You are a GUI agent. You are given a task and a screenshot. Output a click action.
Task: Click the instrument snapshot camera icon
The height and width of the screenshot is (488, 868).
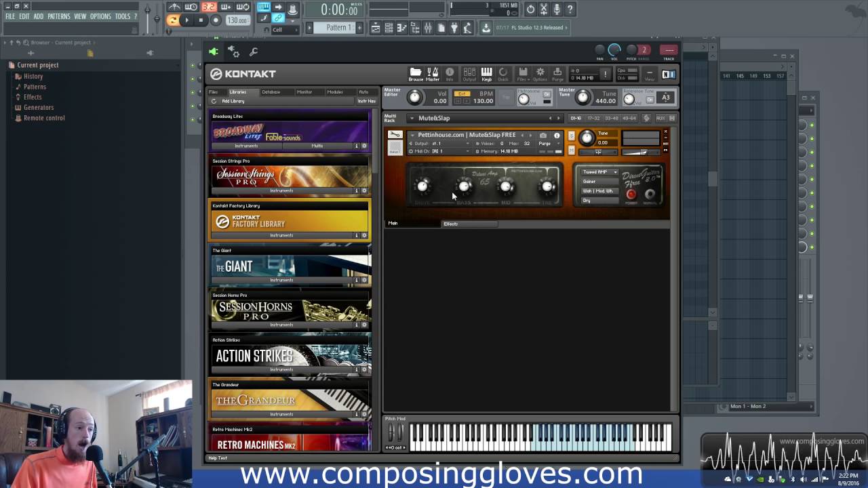542,135
